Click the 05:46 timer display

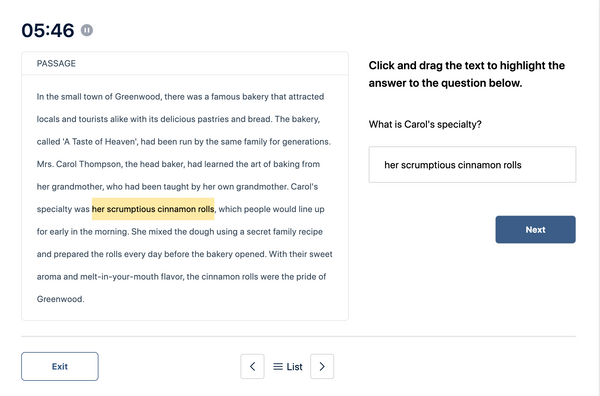tap(48, 31)
